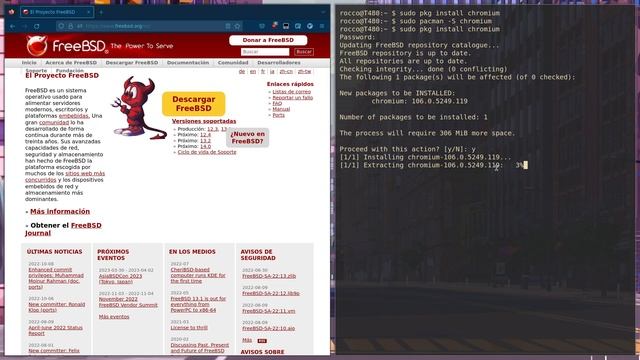640x360 pixels.
Task: Click the terminal line showing Extracting chromium
Action: click(x=433, y=165)
